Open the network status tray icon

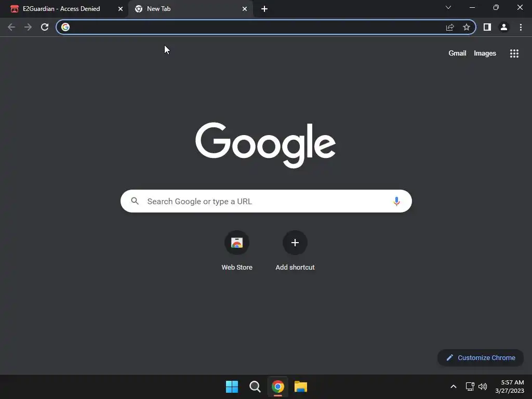[470, 387]
